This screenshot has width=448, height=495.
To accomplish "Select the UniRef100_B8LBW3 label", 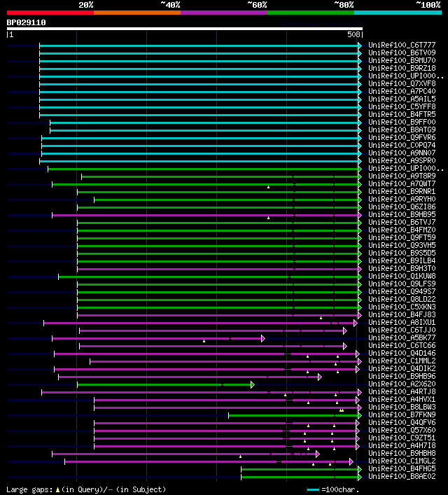I will click(x=402, y=407).
